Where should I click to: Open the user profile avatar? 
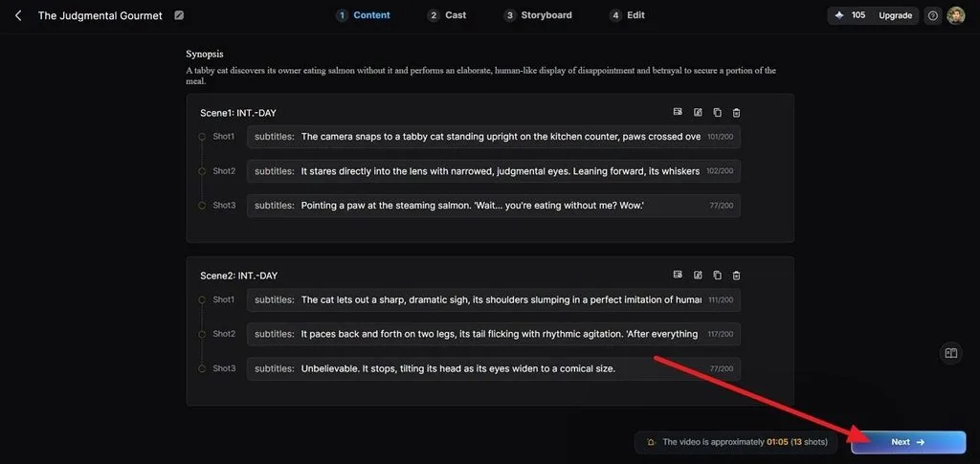[x=956, y=15]
